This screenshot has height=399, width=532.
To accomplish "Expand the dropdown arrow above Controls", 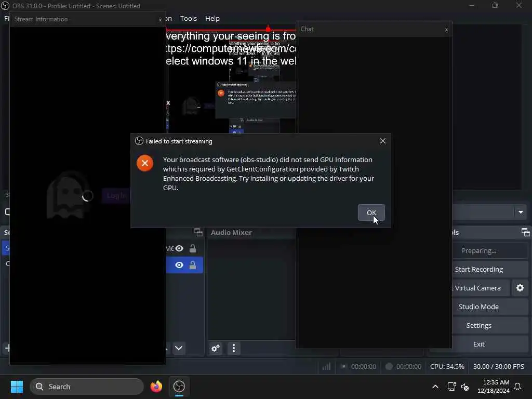I will tap(521, 212).
